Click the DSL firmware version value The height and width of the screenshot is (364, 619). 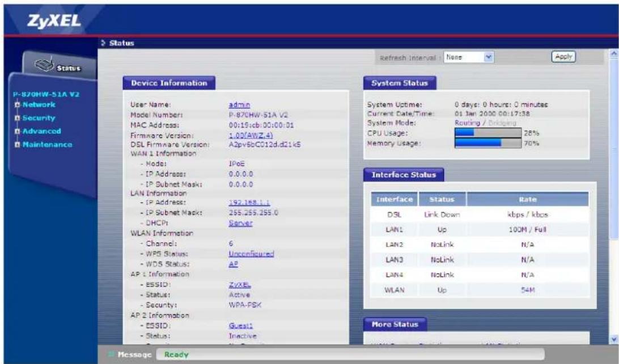[265, 145]
